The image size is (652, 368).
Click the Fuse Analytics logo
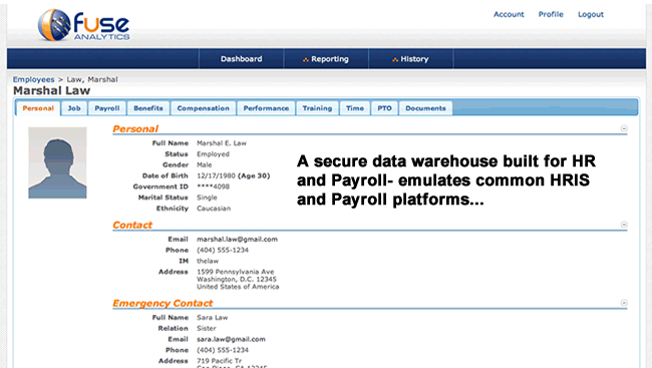84,25
